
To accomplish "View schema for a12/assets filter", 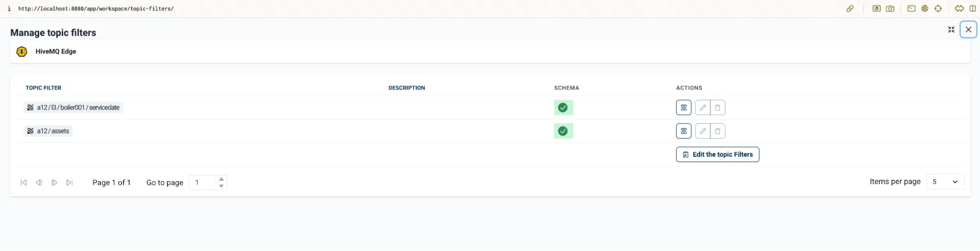I will click(683, 131).
